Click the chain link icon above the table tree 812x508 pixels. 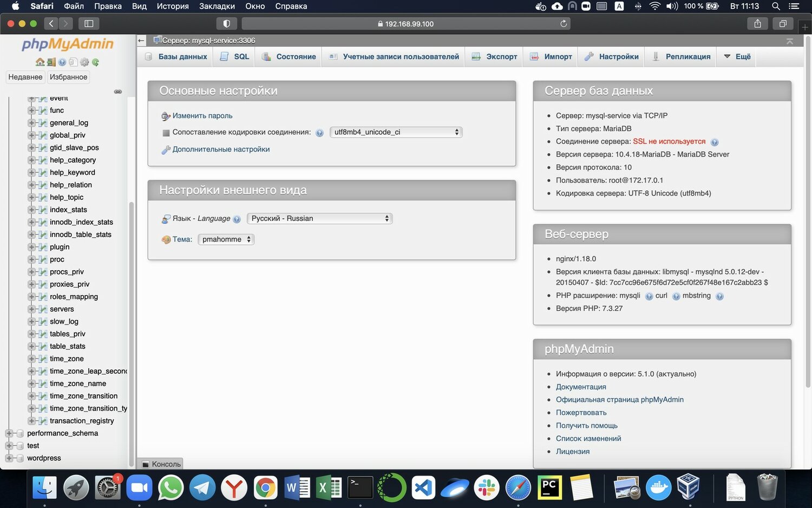coord(118,92)
